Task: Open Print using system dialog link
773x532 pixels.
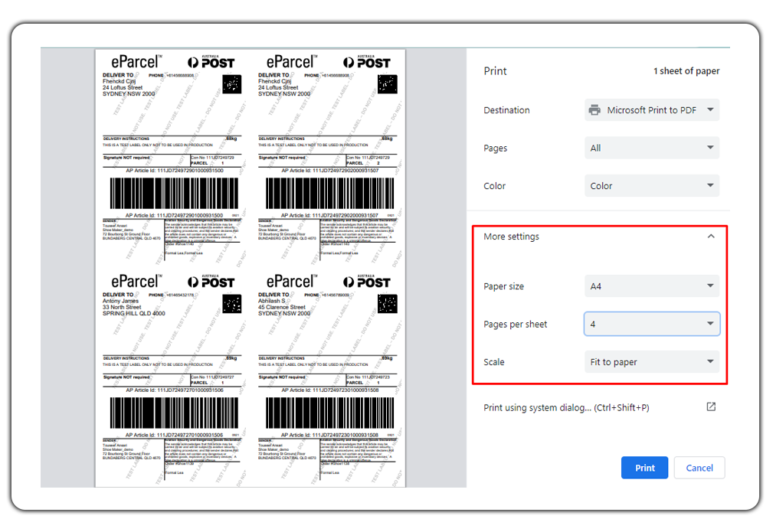Action: coord(566,407)
